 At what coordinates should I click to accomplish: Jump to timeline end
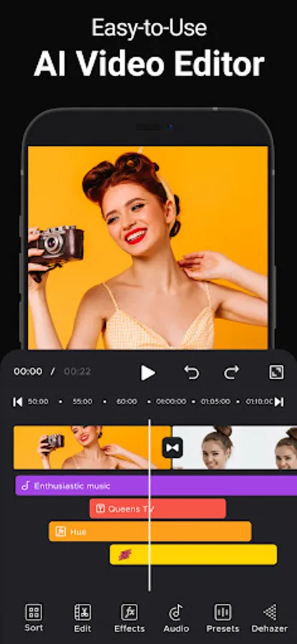point(279,401)
